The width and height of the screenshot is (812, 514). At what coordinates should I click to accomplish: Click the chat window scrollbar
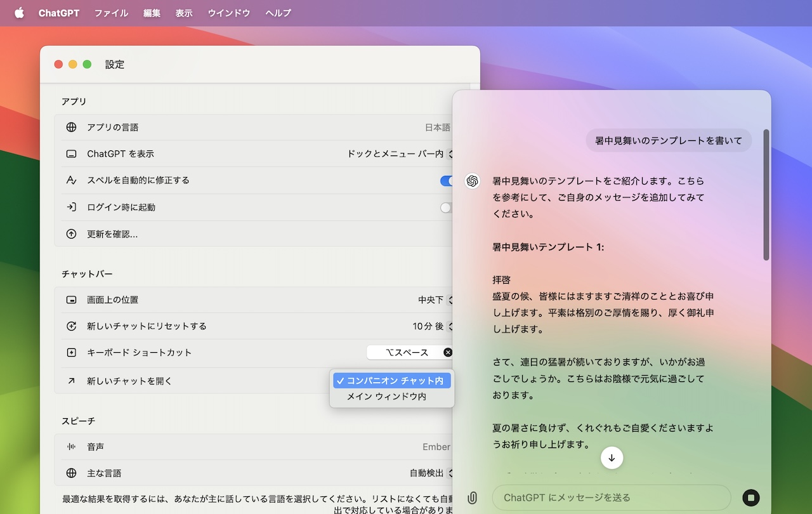coord(766,195)
